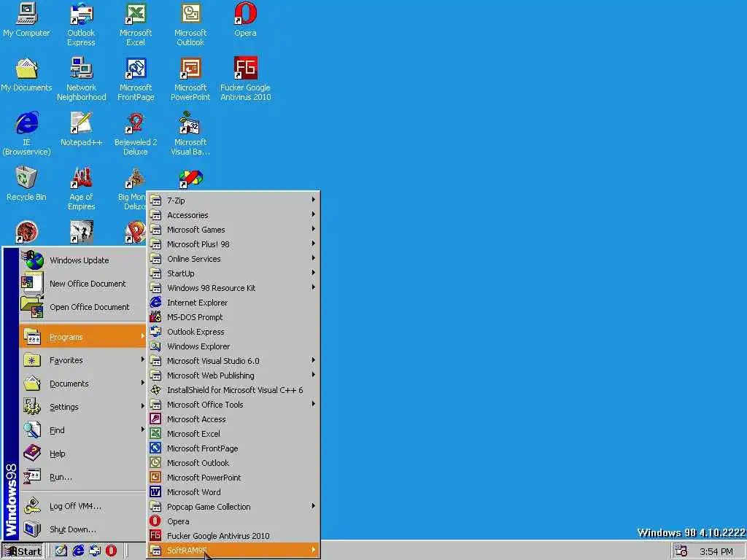Screen dimensions: 747x560
Task: Select the My Documents desktop icon
Action: click(x=26, y=75)
